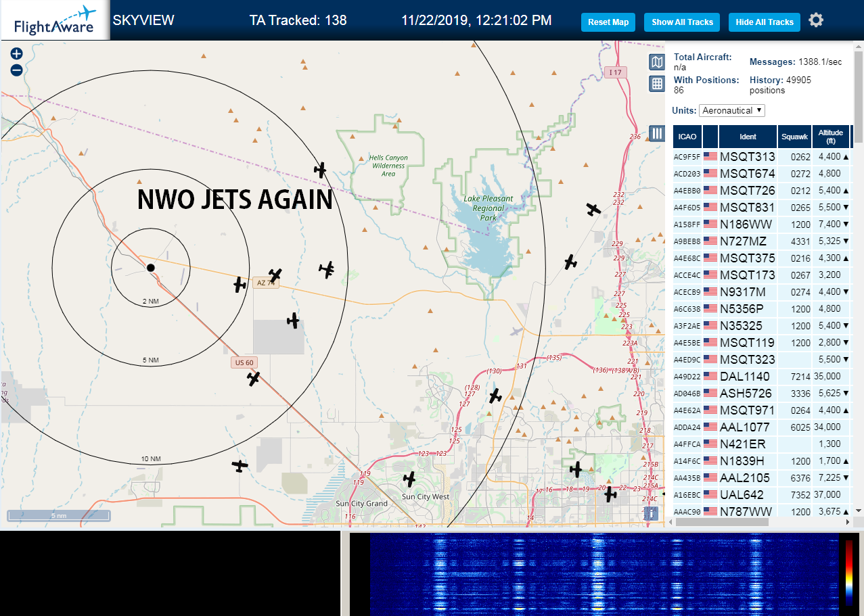
Task: Sort table by ICAO column
Action: 687,137
